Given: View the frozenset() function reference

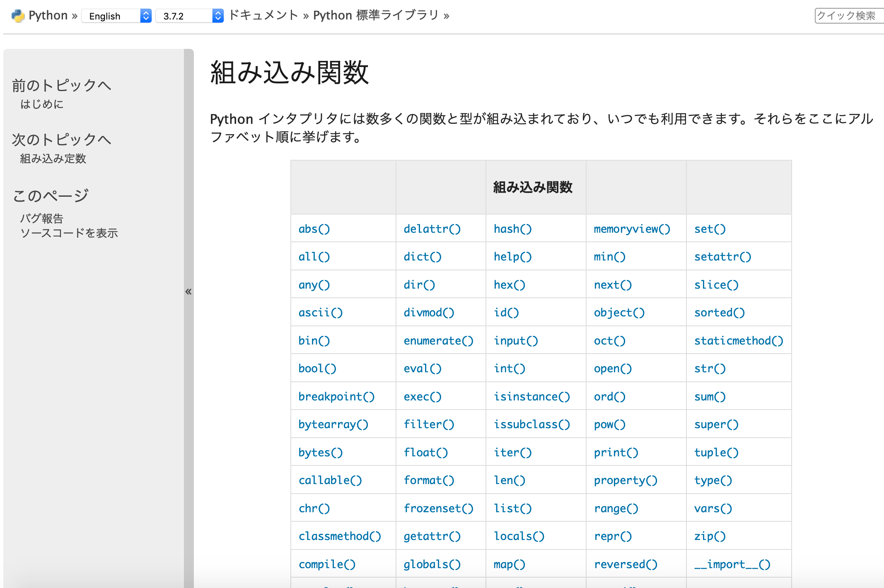Looking at the screenshot, I should pyautogui.click(x=439, y=508).
